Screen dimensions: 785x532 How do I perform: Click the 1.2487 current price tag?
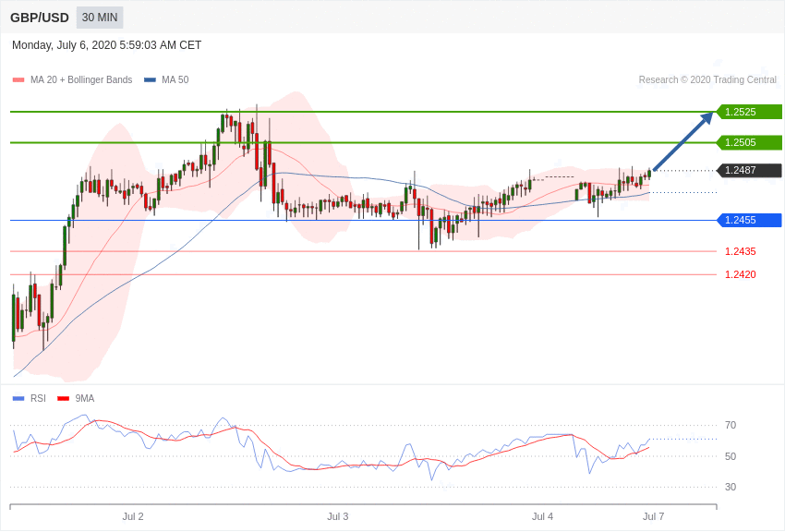click(749, 170)
